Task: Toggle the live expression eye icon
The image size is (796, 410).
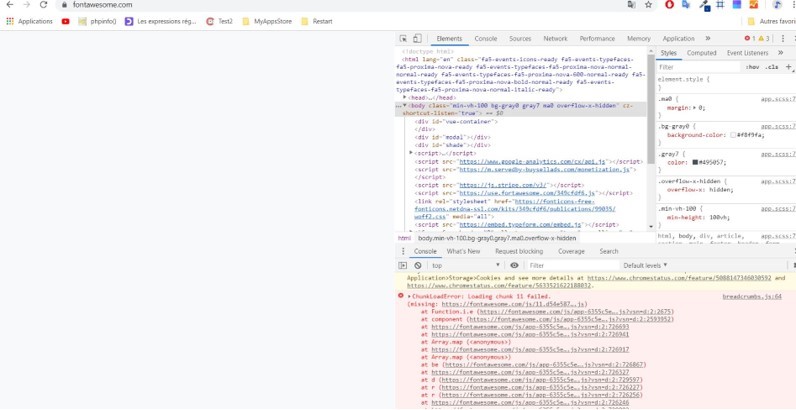Action: pos(514,265)
